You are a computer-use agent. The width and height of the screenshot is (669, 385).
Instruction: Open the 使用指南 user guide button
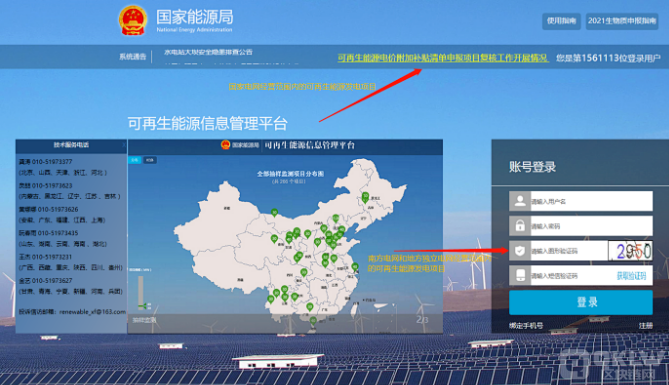pos(561,21)
